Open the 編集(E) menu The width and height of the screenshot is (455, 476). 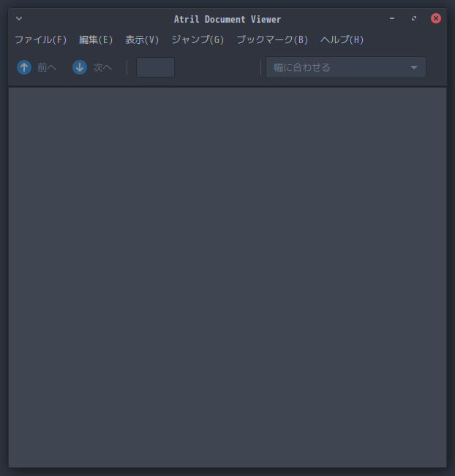(96, 39)
